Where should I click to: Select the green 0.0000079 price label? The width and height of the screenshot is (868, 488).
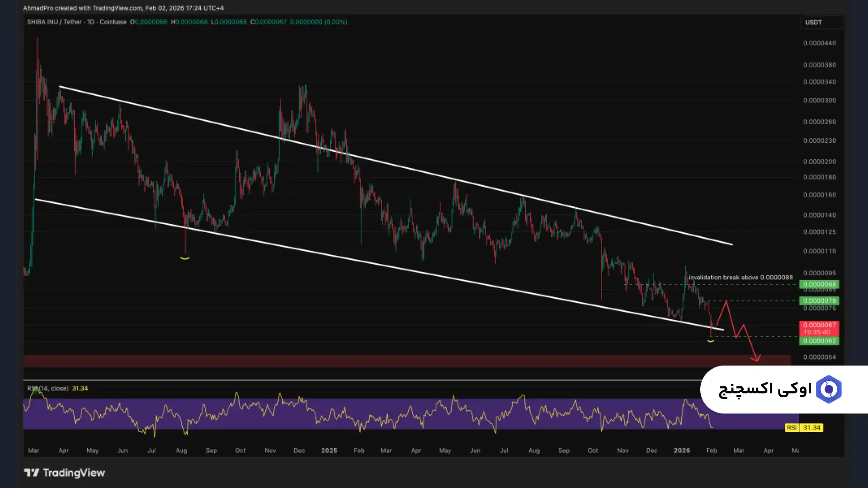tap(819, 300)
